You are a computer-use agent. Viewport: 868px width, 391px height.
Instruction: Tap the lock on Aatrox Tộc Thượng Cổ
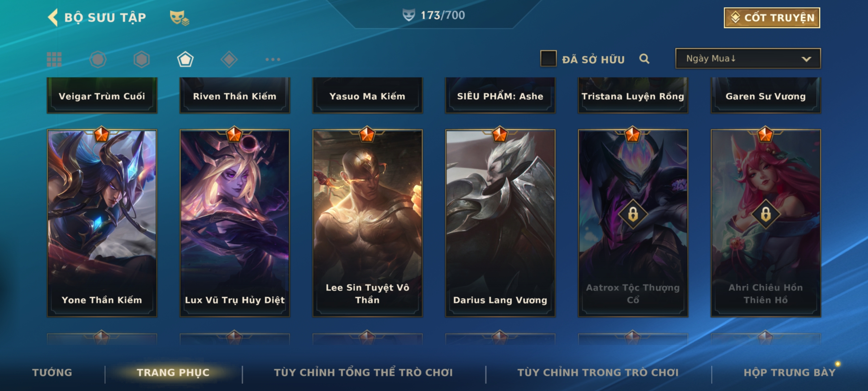pos(633,214)
